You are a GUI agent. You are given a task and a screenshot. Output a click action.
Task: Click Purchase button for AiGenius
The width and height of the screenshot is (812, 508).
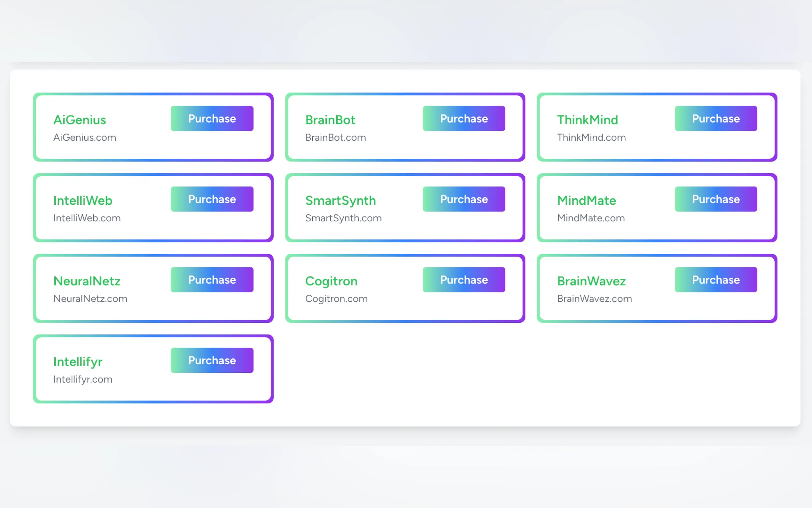coord(212,119)
